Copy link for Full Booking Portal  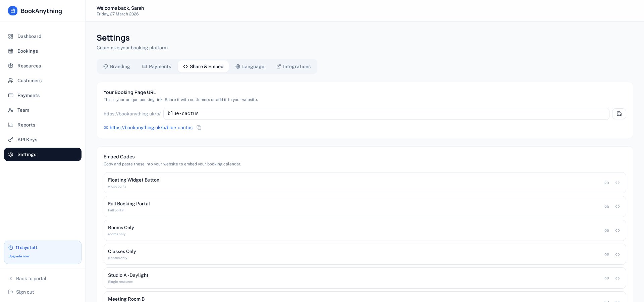click(x=606, y=207)
